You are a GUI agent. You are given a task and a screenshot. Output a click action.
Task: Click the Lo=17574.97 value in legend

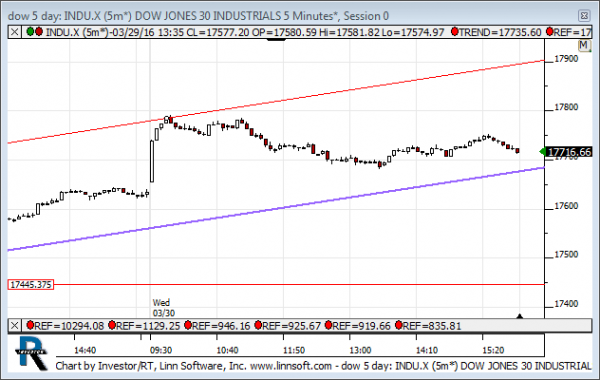pyautogui.click(x=413, y=32)
